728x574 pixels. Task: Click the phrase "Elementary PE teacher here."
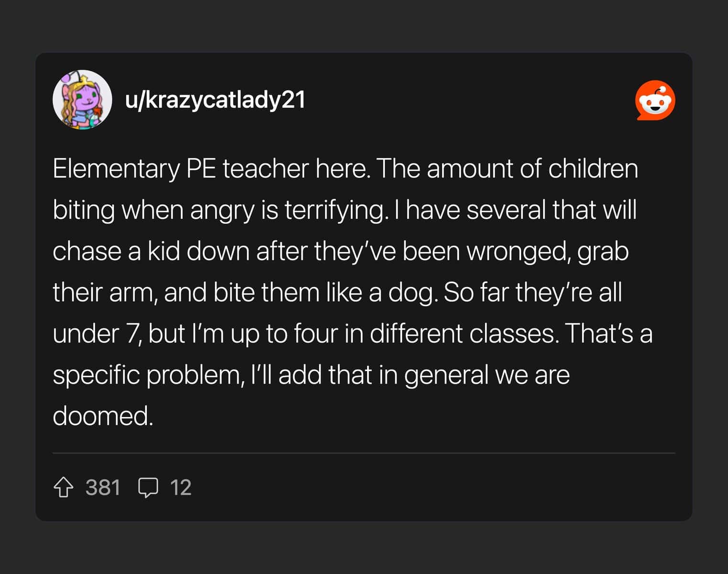coord(212,169)
